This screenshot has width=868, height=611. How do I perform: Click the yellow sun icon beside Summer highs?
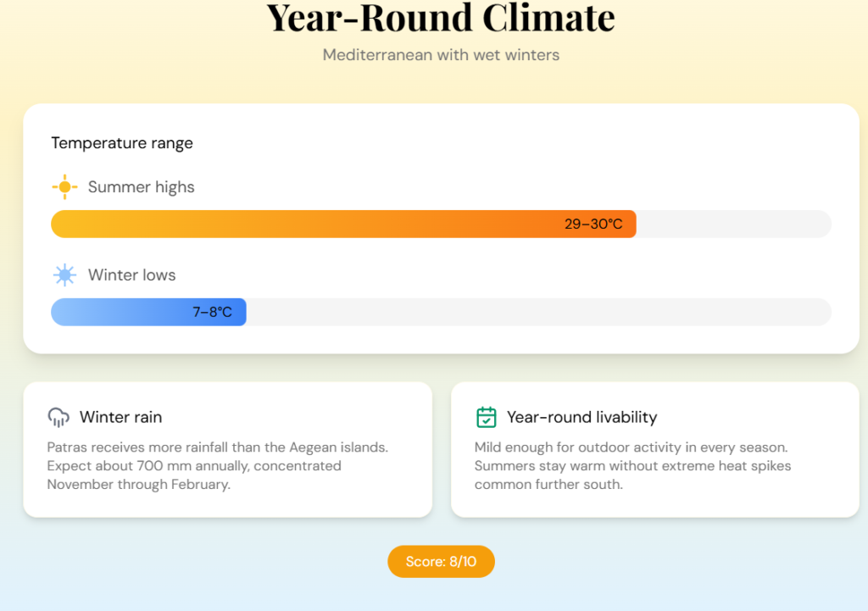click(x=64, y=187)
